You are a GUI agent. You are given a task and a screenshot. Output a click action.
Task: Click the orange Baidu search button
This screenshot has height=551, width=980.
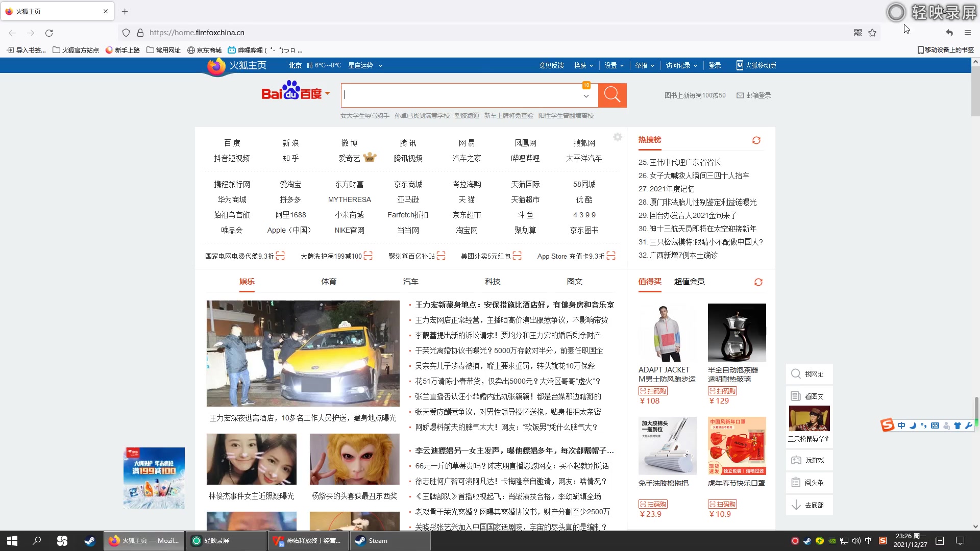(612, 95)
